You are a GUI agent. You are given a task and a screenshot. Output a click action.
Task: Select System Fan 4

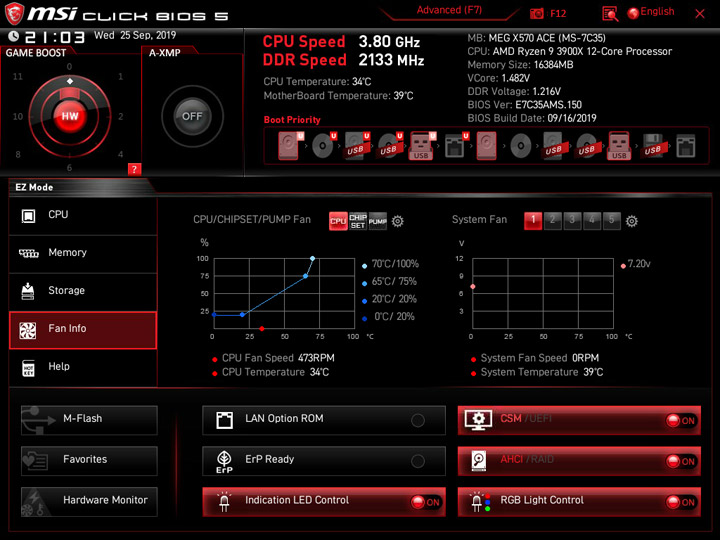coord(592,220)
